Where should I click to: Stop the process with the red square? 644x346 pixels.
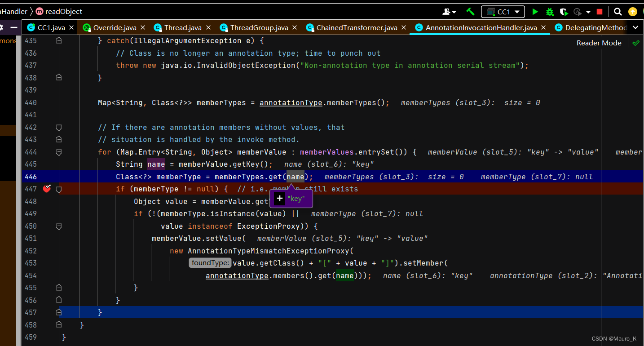click(x=600, y=12)
